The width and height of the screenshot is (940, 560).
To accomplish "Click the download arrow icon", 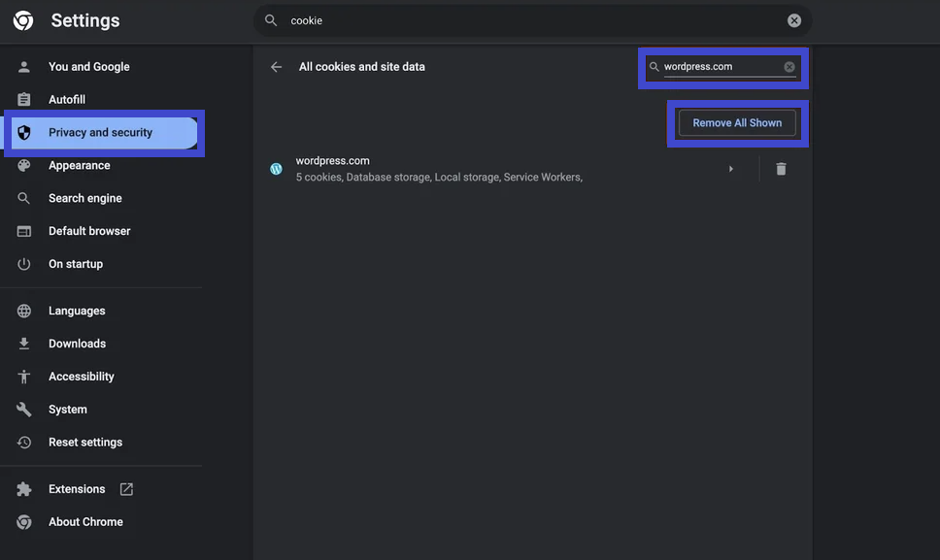I will 24,344.
